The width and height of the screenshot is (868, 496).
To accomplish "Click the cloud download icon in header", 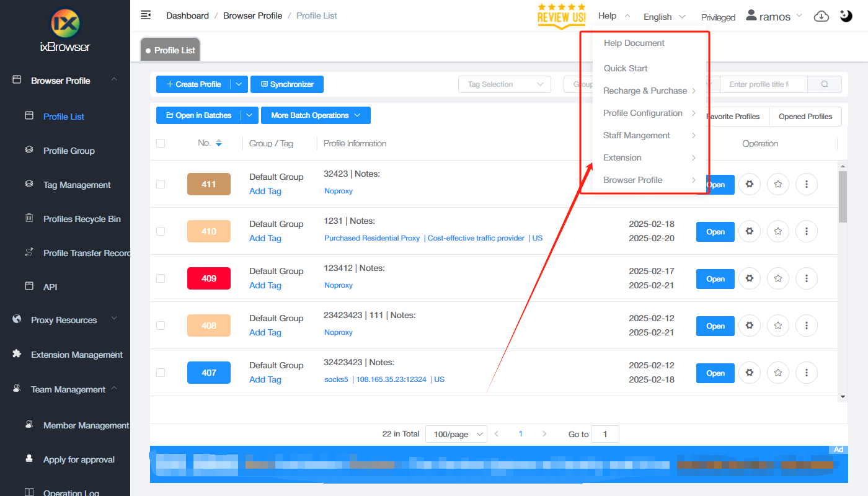I will coord(821,16).
